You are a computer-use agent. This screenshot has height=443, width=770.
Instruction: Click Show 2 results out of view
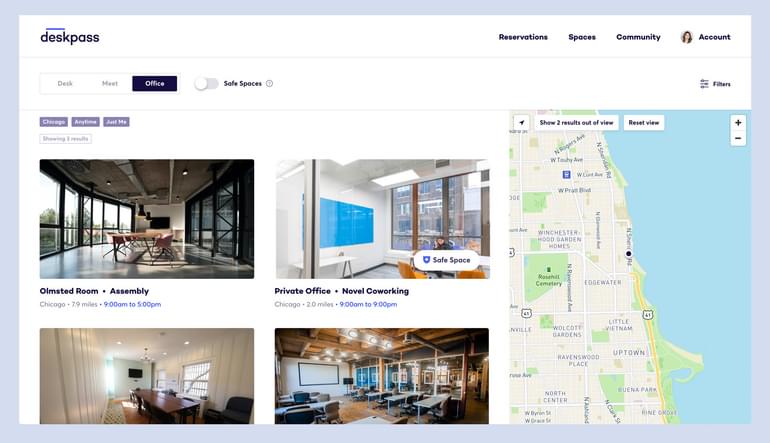pyautogui.click(x=576, y=123)
